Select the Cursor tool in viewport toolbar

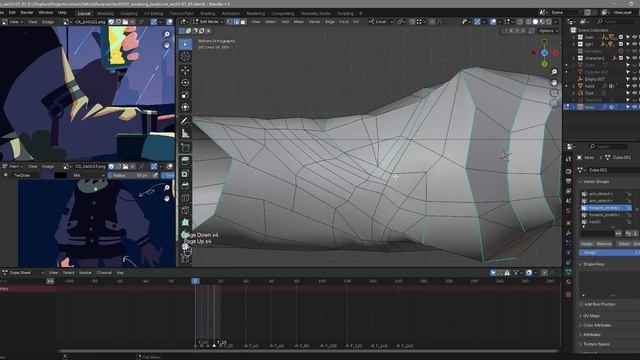click(x=185, y=57)
